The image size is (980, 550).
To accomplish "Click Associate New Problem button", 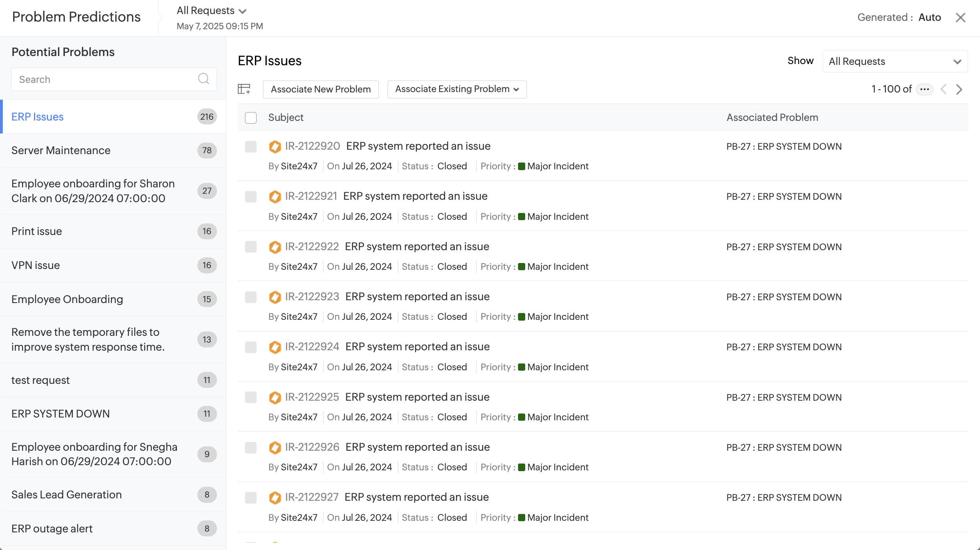I will (321, 89).
